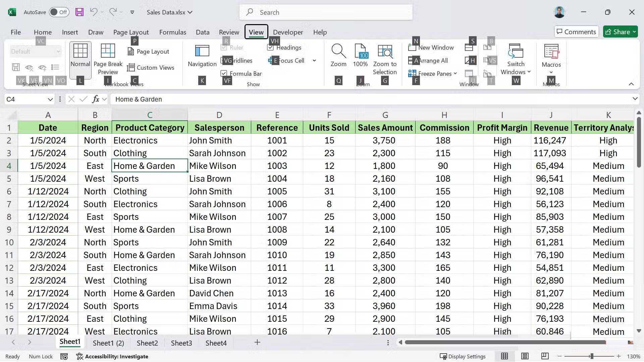Screen dimensions: 644x362
Task: Click the Share button
Action: (x=620, y=32)
